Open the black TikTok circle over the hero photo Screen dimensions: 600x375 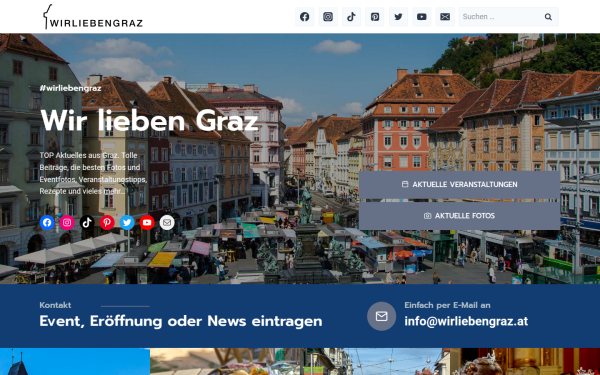(87, 223)
